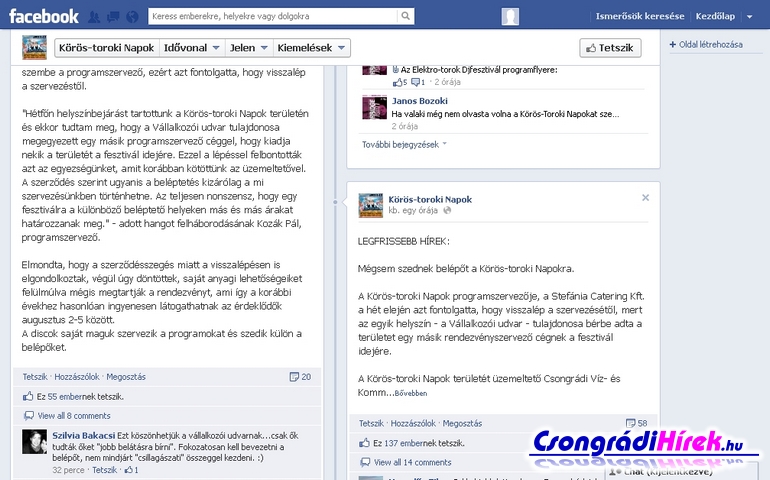770x480 pixels.
Task: Click the kb. egy órája timestamp
Action: 412,210
